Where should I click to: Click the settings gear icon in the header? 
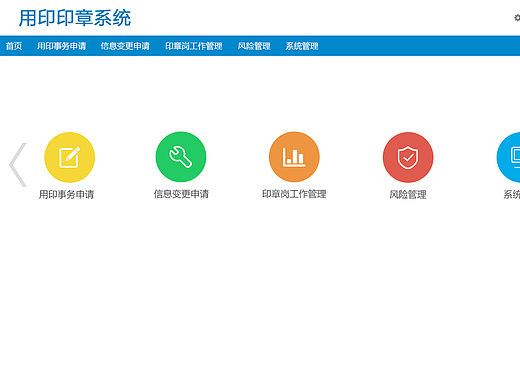point(517,18)
